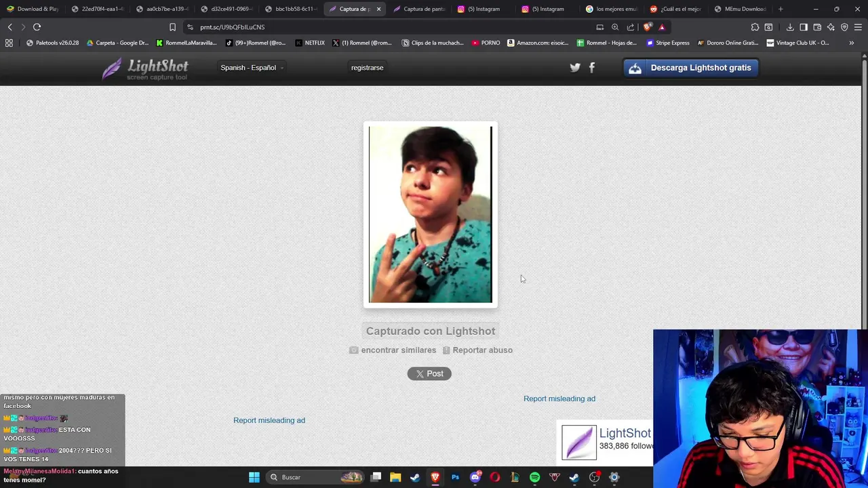868x488 pixels.
Task: Click the bookmark icon beside the address bar
Action: pyautogui.click(x=172, y=27)
